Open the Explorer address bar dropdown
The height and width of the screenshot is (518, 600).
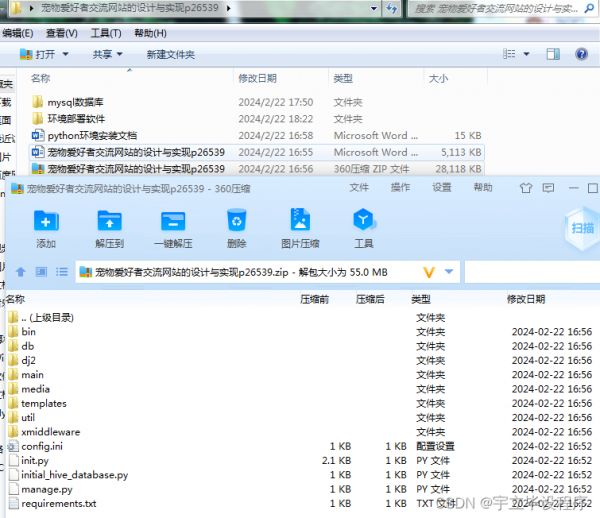(x=374, y=8)
